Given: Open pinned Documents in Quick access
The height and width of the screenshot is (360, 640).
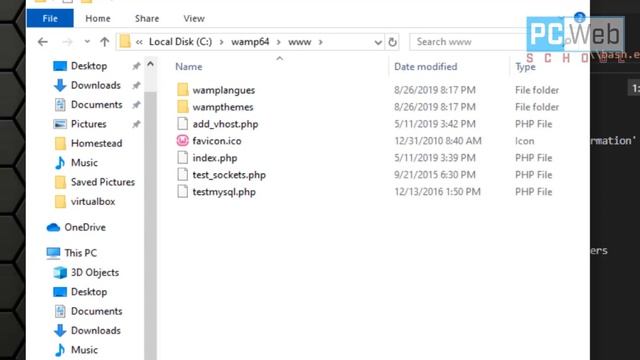Looking at the screenshot, I should [x=97, y=104].
